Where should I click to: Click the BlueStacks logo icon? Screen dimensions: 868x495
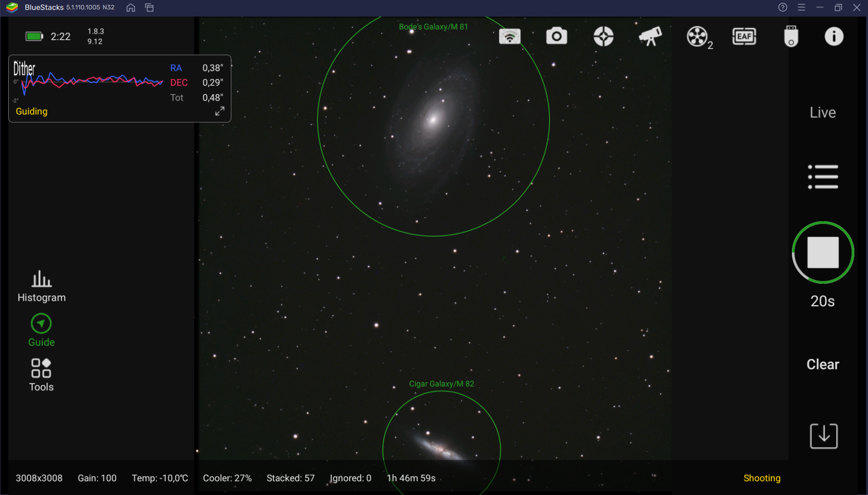pyautogui.click(x=12, y=7)
